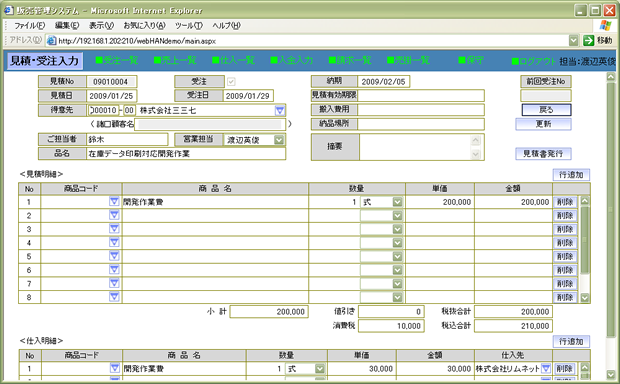Delete estimate row 4 with 削除
620x384 pixels.
[565, 243]
